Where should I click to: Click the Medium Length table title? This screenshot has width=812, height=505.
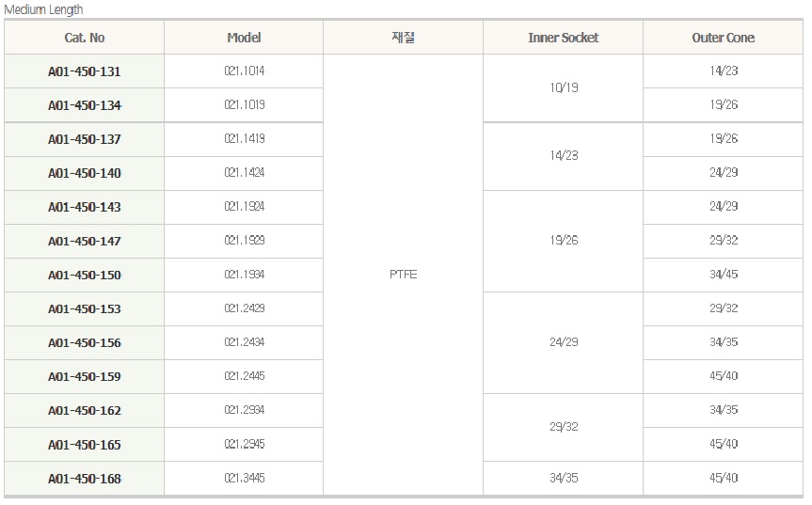(x=44, y=9)
